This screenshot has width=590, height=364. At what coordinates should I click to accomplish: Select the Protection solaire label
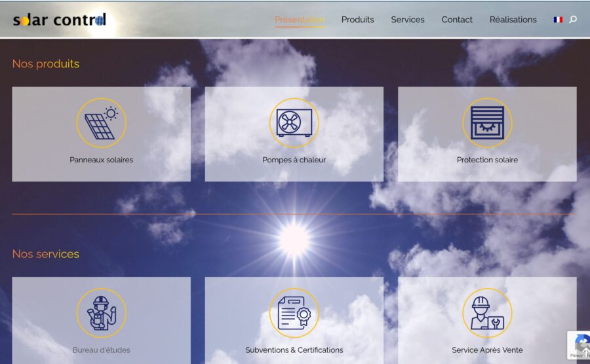(x=487, y=160)
